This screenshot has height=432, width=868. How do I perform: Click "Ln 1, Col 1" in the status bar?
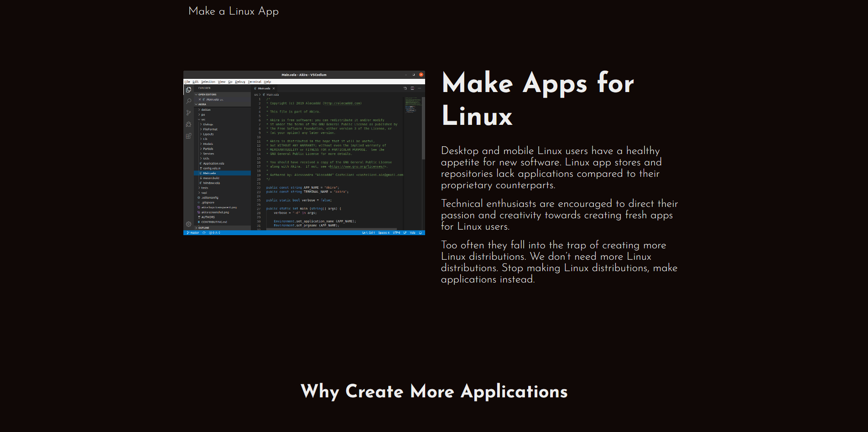pos(369,233)
